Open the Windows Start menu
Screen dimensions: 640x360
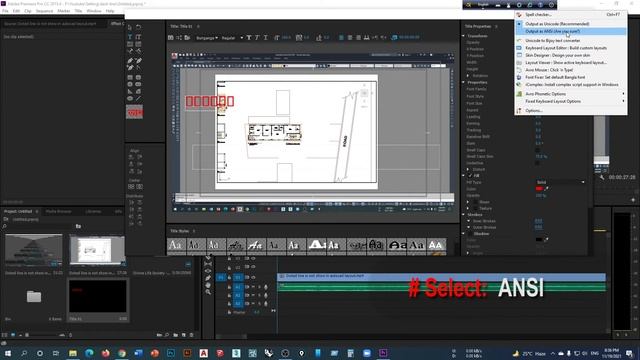click(7, 353)
